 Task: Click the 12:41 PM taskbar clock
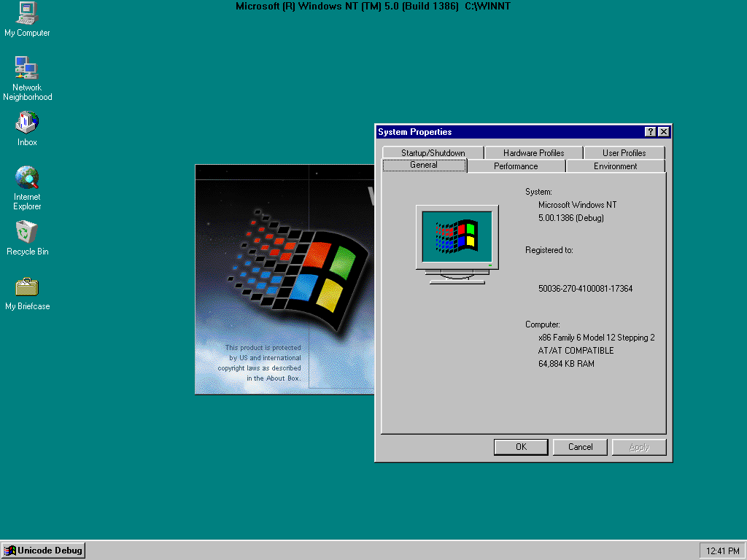coord(722,551)
